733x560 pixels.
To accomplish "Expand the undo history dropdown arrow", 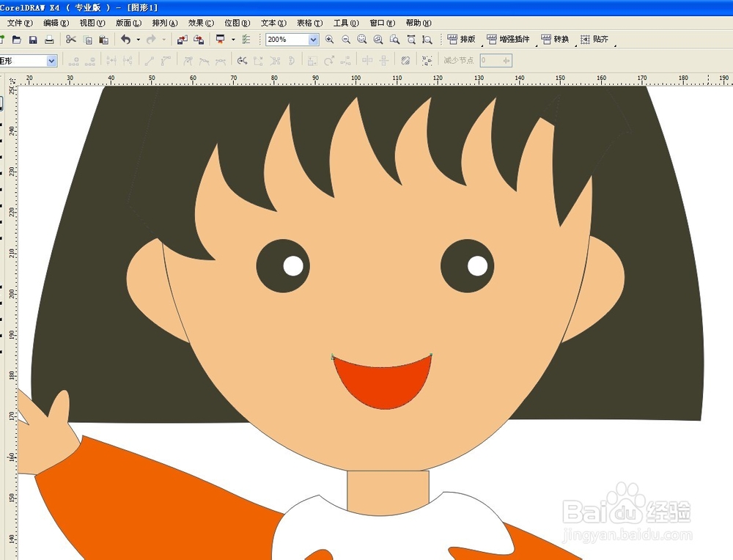I will pos(138,40).
